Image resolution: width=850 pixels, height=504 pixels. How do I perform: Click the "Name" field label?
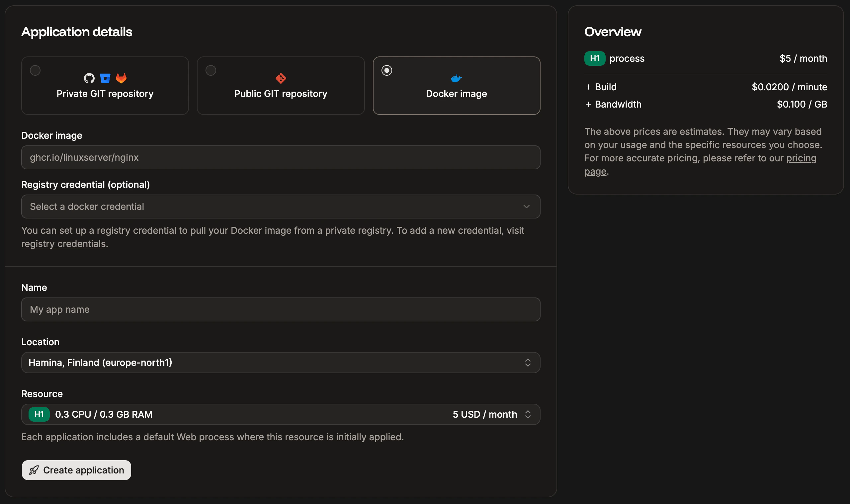tap(34, 288)
